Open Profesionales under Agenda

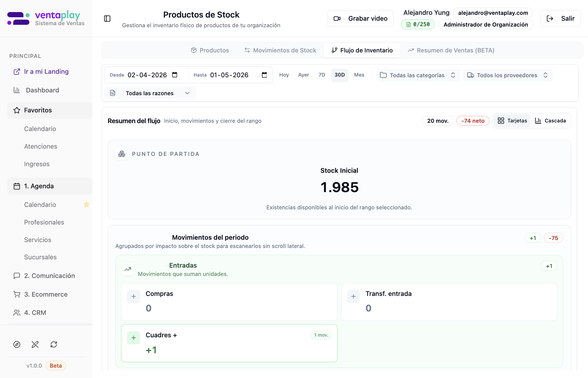44,222
